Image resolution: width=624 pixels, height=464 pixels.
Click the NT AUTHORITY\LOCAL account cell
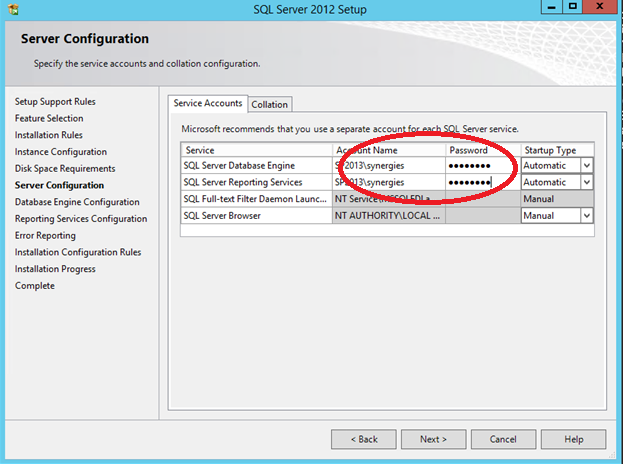tap(389, 216)
